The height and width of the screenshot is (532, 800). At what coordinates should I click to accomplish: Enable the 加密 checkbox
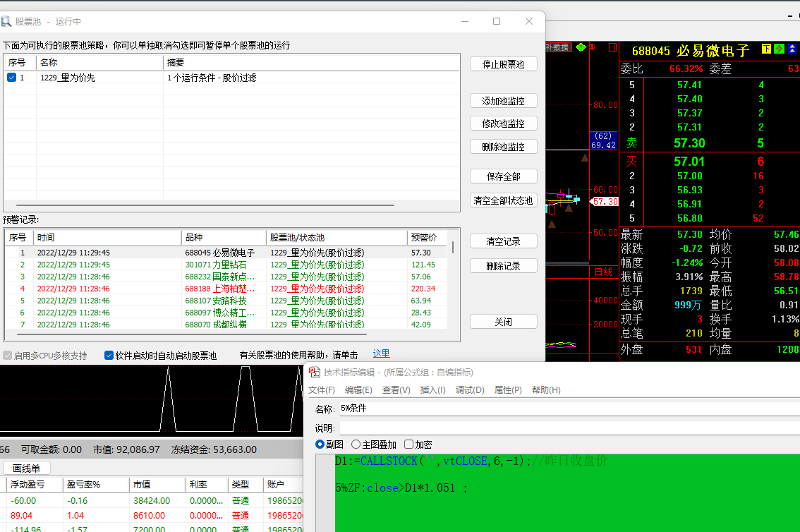point(408,445)
